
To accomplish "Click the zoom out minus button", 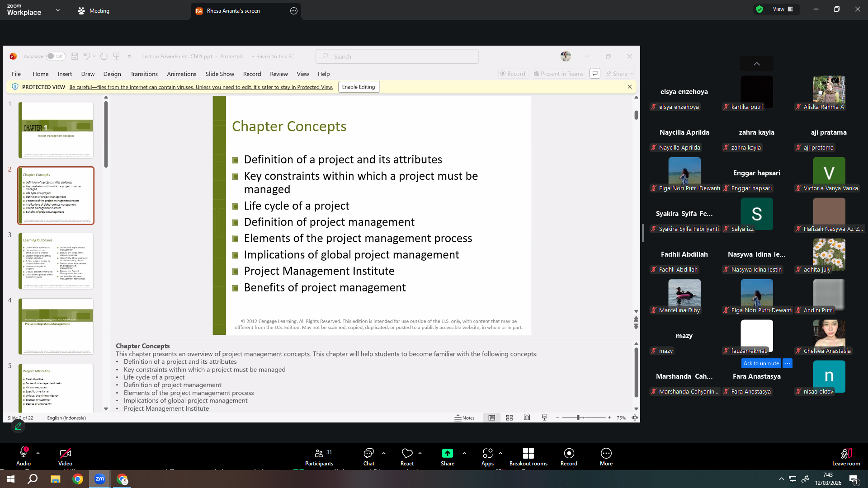I will tap(557, 418).
